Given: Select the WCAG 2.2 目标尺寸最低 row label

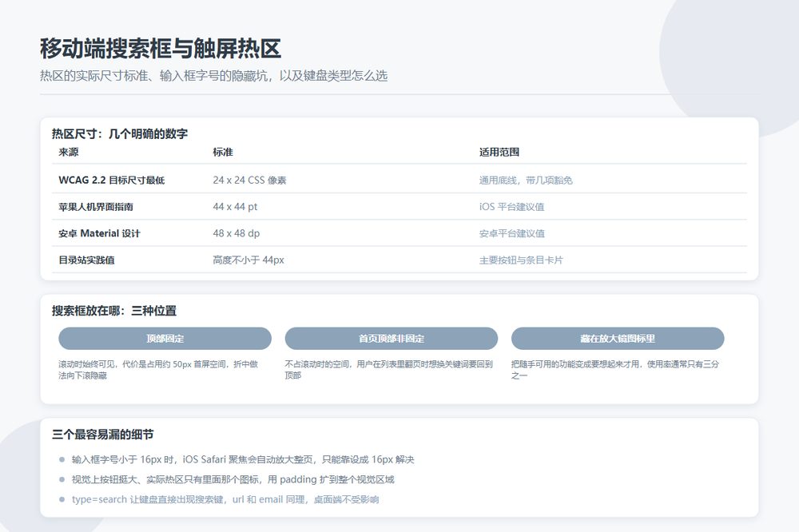Looking at the screenshot, I should pos(112,180).
